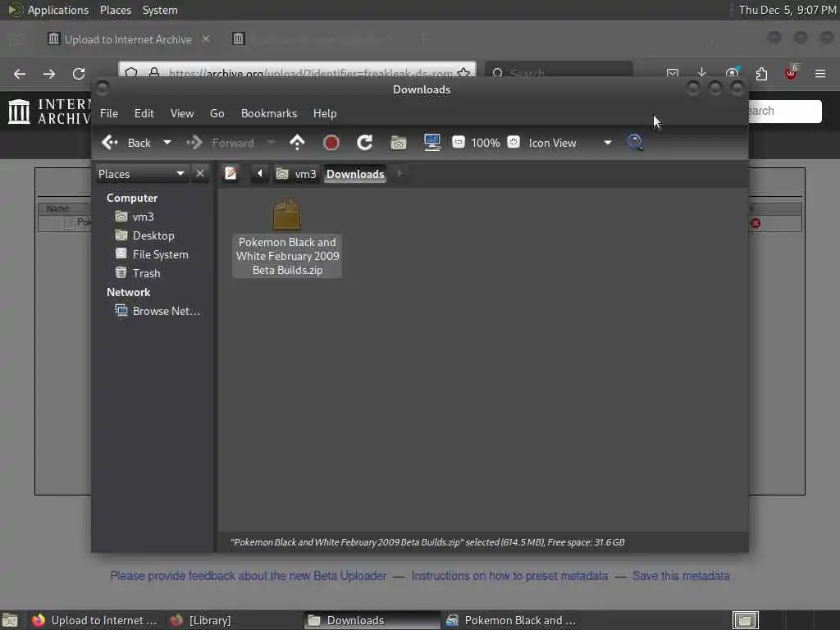Open the Edit menu
The width and height of the screenshot is (840, 630).
pos(144,113)
